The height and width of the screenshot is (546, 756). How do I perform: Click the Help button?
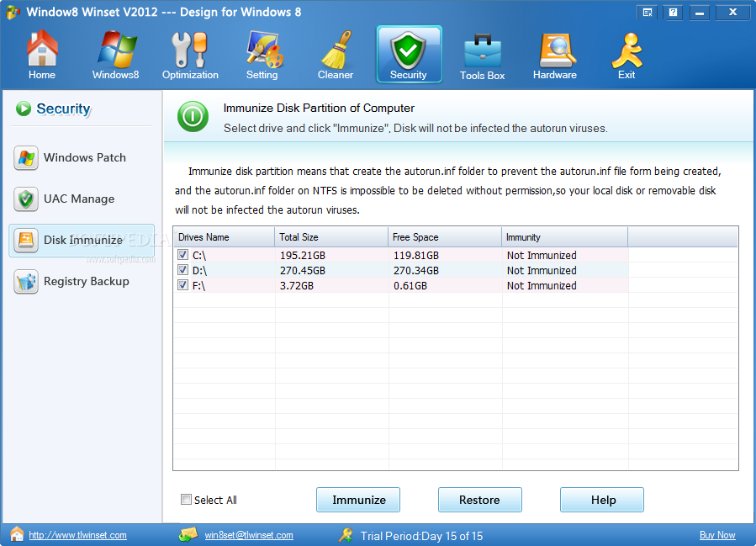pos(602,500)
